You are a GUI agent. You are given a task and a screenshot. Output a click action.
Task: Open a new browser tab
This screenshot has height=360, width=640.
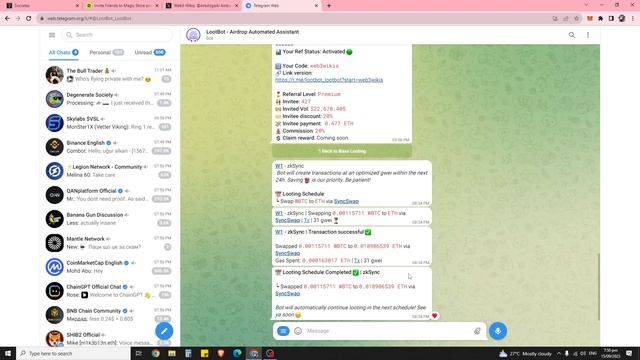click(x=329, y=6)
